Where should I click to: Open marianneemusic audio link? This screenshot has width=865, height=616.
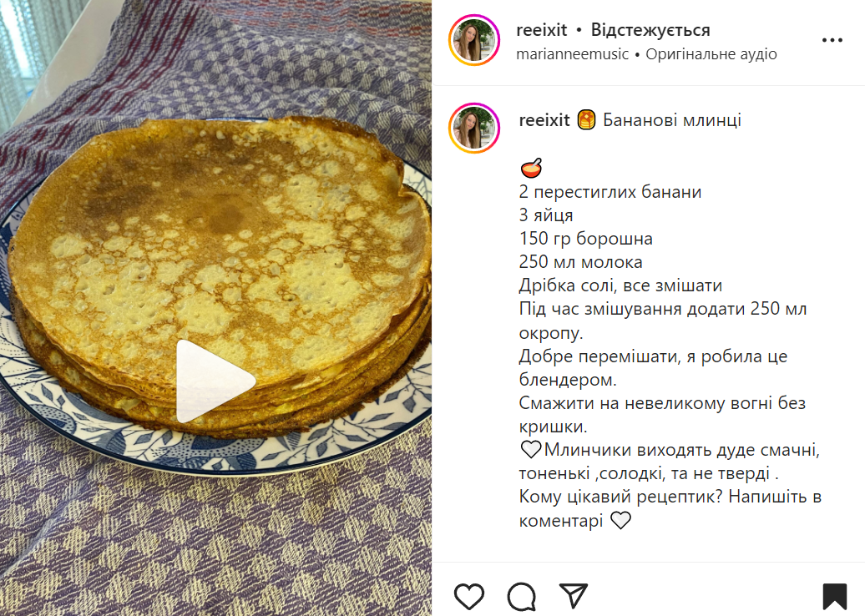click(x=572, y=54)
